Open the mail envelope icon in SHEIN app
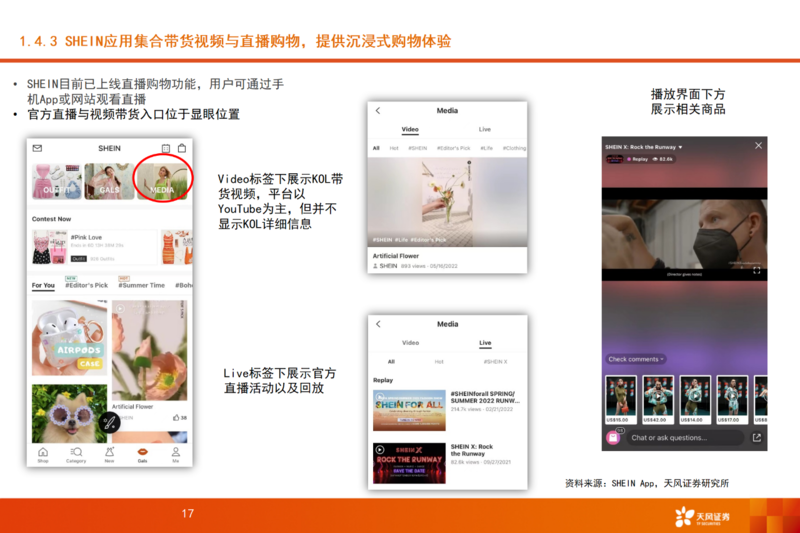This screenshot has width=800, height=533. point(38,148)
